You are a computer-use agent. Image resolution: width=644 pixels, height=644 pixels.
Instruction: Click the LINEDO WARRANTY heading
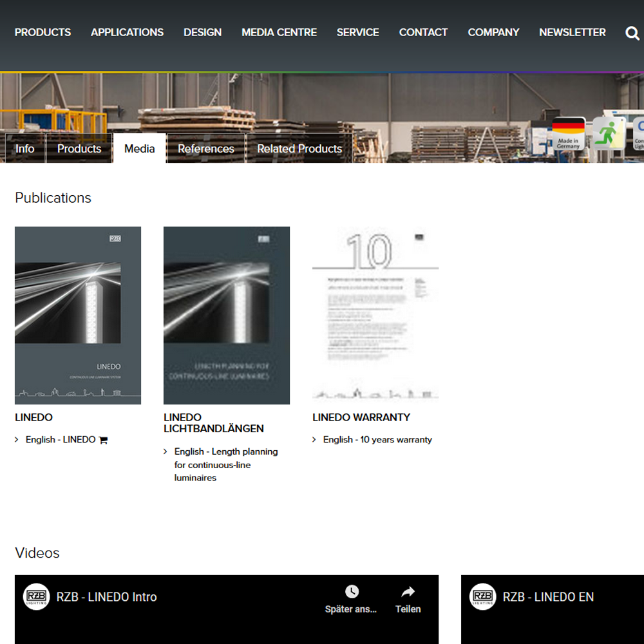pos(361,417)
